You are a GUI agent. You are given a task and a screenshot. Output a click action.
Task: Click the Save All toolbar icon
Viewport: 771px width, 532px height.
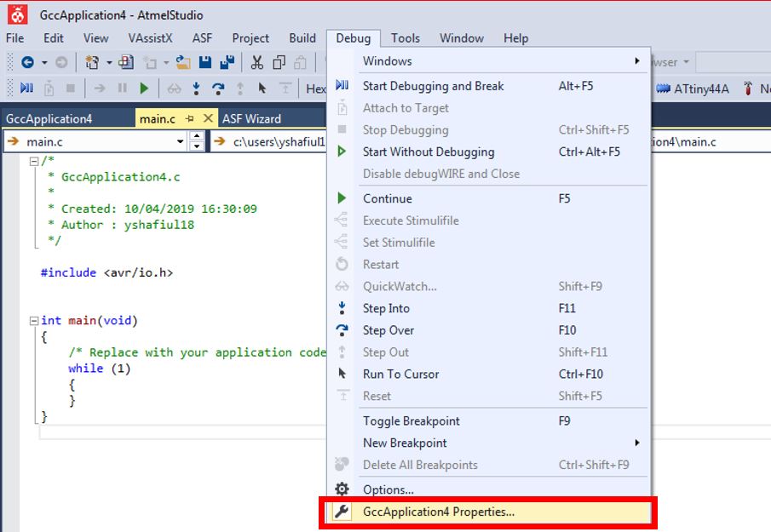click(227, 62)
